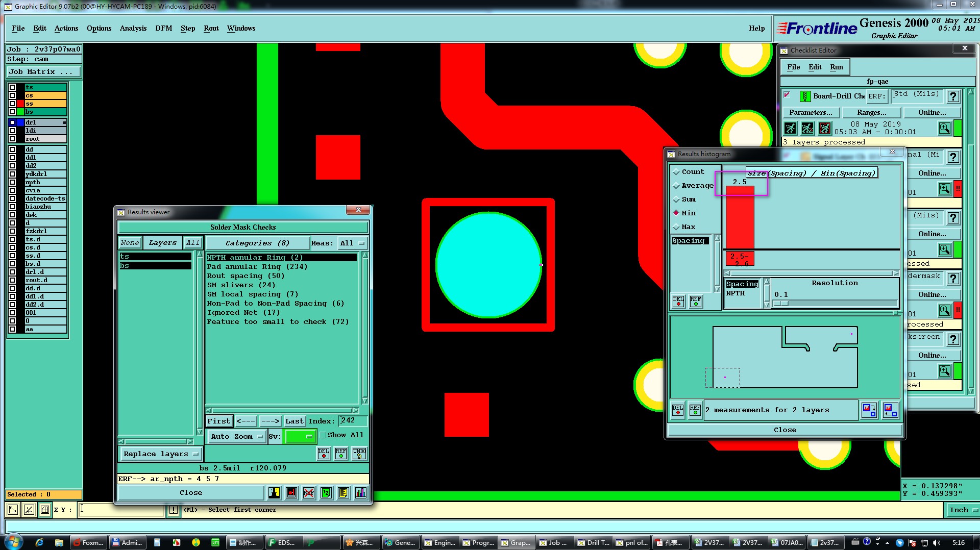This screenshot has height=550, width=980.
Task: Click the first icon left of X Y field
Action: [x=13, y=509]
